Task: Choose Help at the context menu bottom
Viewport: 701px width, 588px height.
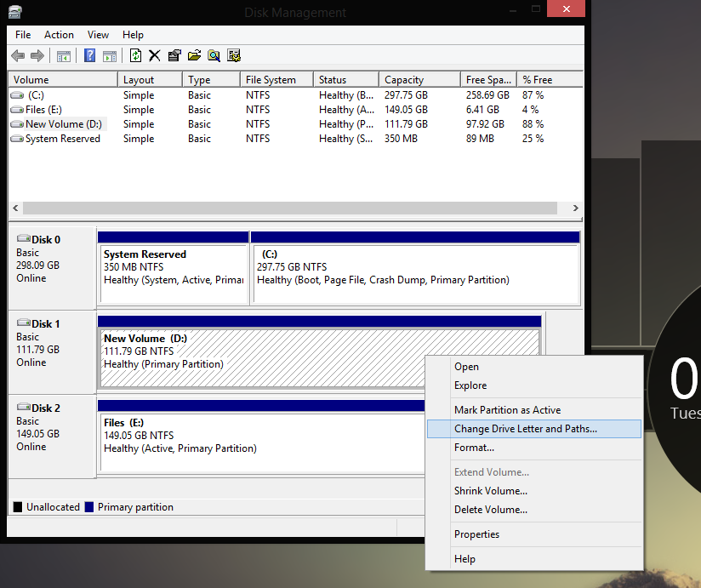Action: [534, 559]
